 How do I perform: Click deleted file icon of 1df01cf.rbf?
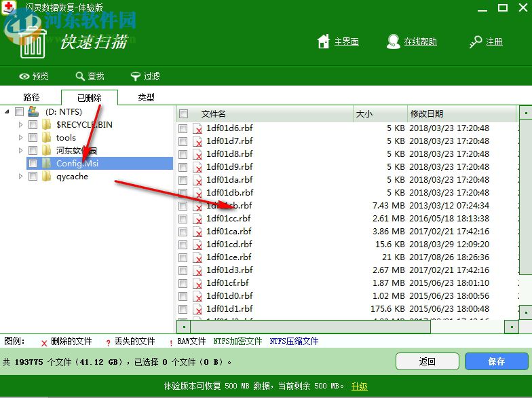[197, 283]
